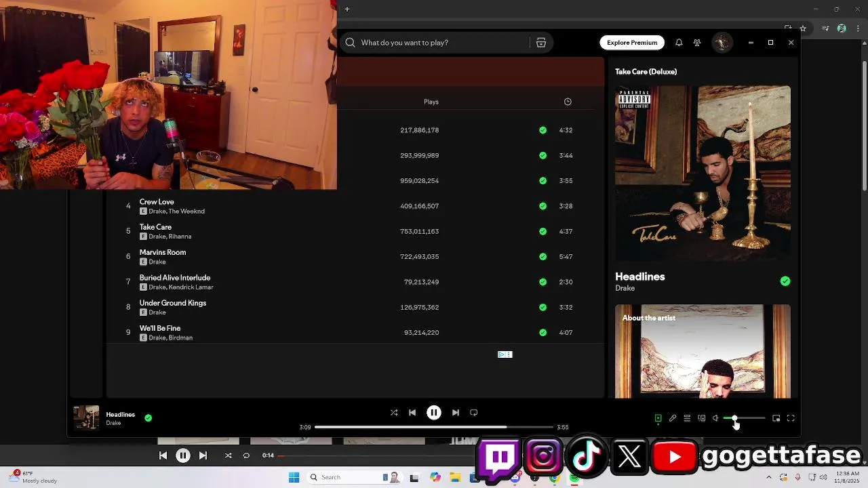Screen dimensions: 868x488
Task: Toggle saved checkmark on the 4:32 track
Action: click(x=542, y=130)
